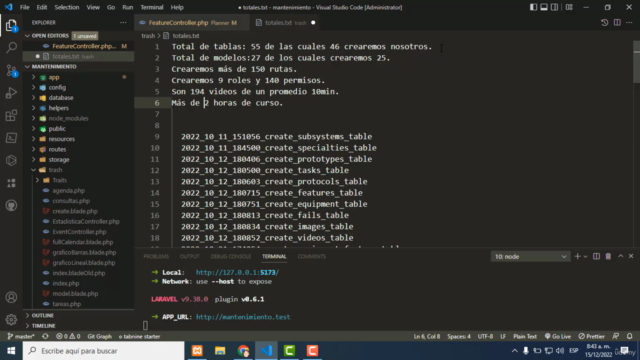
Task: Open local URL http://127.0.0.1:5173/
Action: click(x=237, y=272)
